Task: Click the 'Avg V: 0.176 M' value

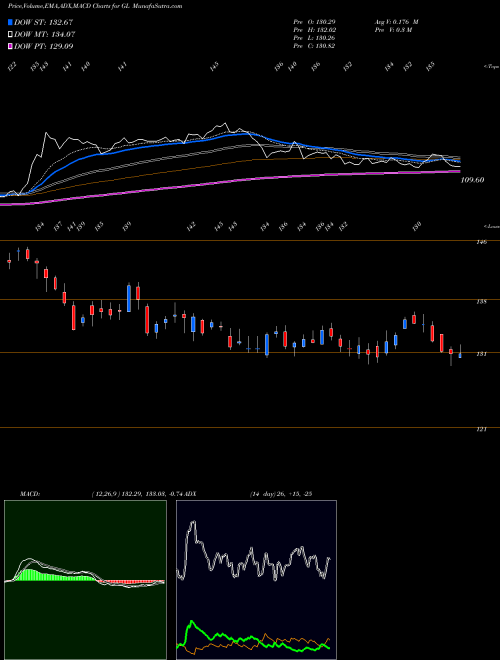Action: 396,21
